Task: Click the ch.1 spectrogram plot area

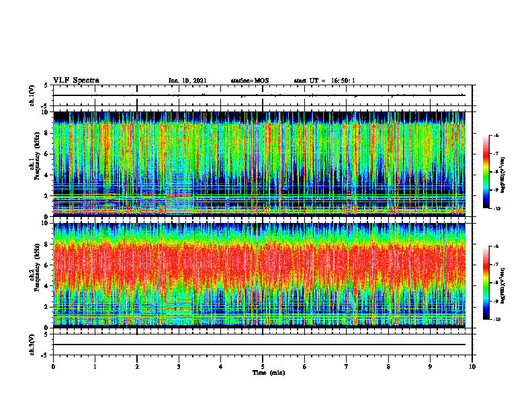Action: tap(259, 164)
